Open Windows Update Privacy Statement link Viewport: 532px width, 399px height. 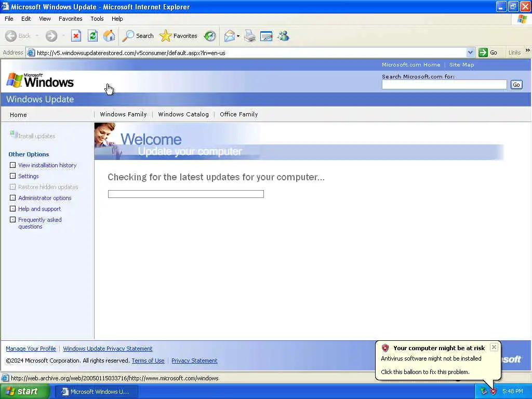click(x=108, y=349)
